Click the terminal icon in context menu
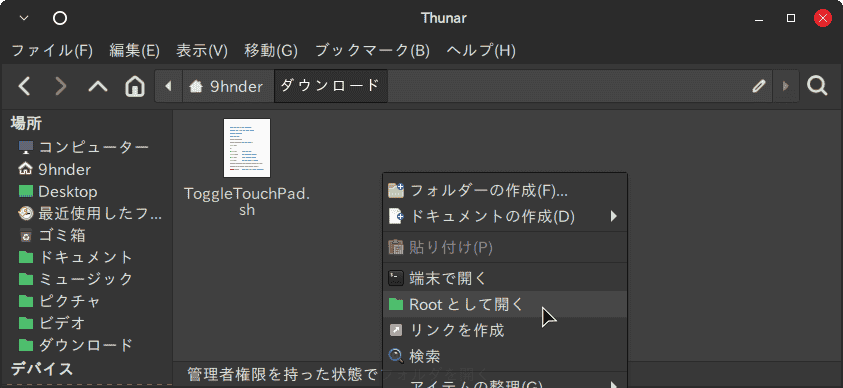Viewport: 843px width, 388px height. coord(396,278)
